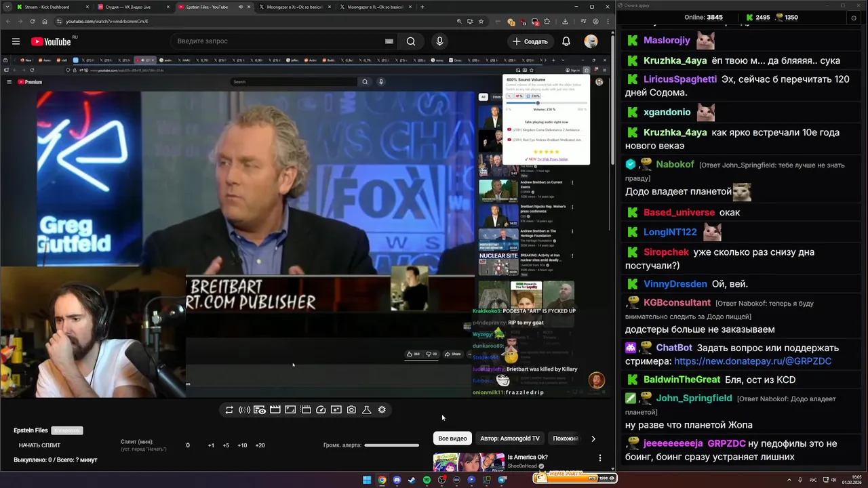This screenshot has width=868, height=488.
Task: Click the broadcast waves icon in the player toolbar
Action: coord(244,410)
